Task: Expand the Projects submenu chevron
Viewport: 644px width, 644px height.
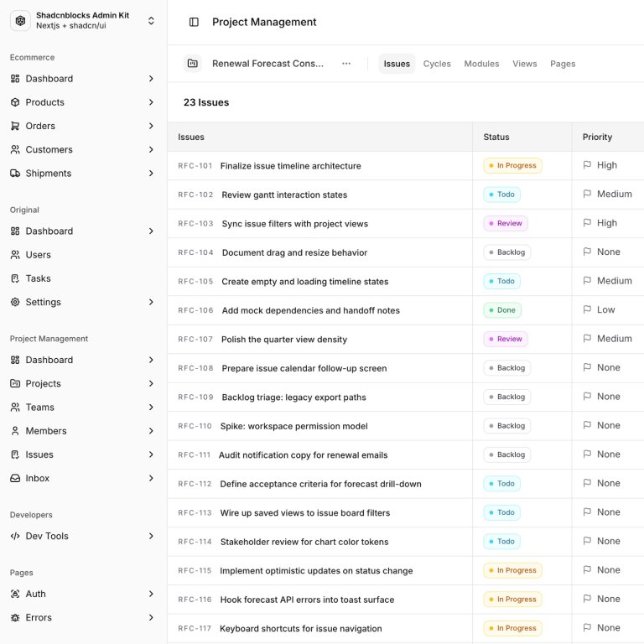Action: [x=151, y=383]
